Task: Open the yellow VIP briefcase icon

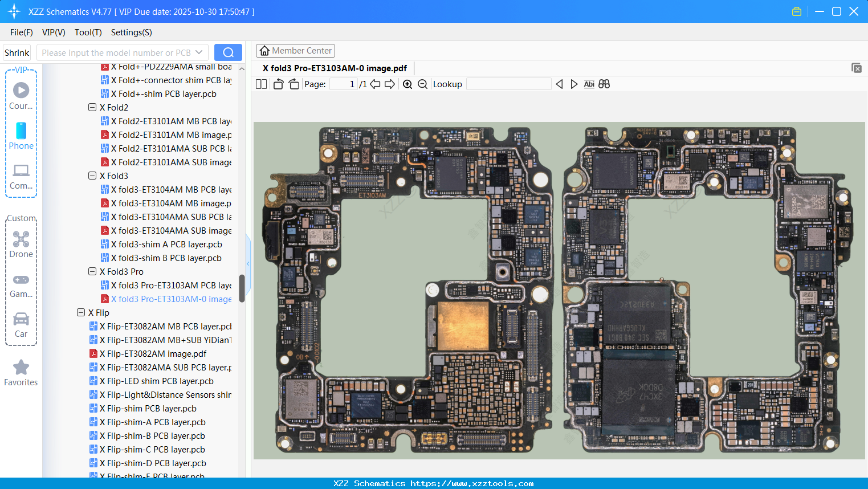Action: click(x=797, y=11)
